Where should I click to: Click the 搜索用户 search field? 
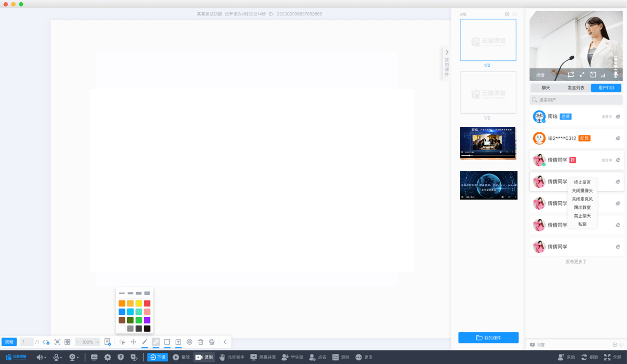(x=576, y=100)
